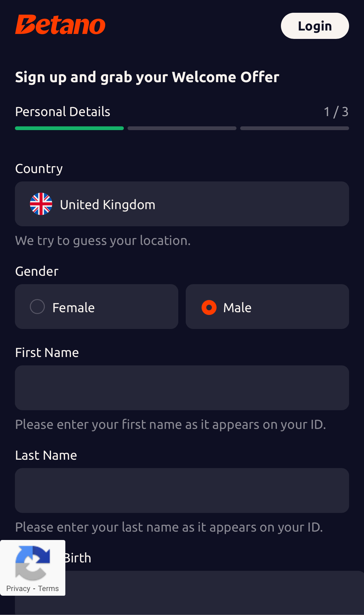Click the 1 / 3 step counter
The image size is (364, 615).
coord(336,112)
